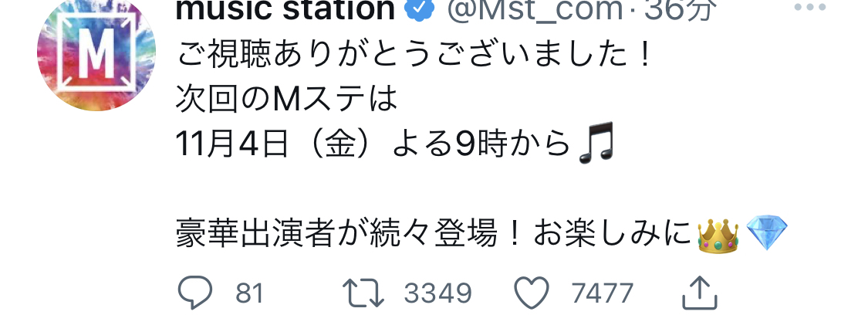The image size is (868, 315).
Task: Open the music station display name
Action: pyautogui.click(x=285, y=9)
